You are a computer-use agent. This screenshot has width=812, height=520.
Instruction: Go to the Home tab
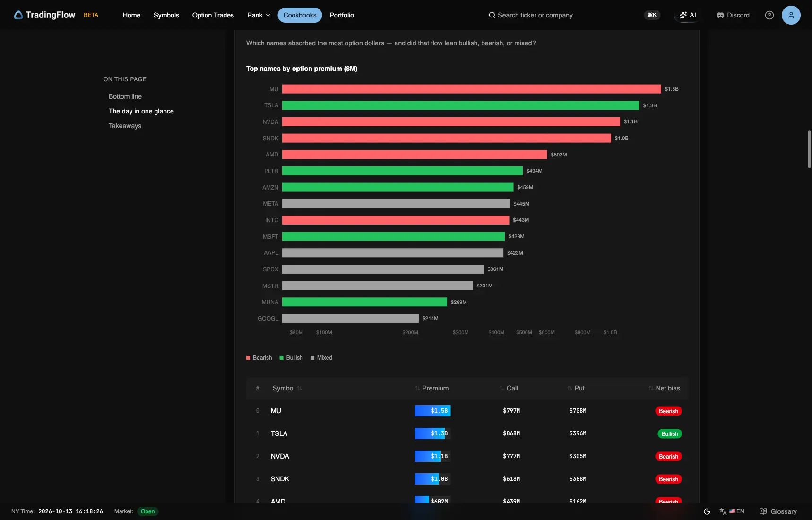(131, 15)
